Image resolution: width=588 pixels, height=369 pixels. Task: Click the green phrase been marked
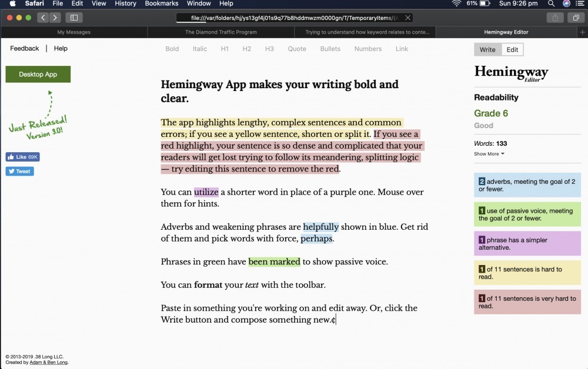click(x=275, y=262)
